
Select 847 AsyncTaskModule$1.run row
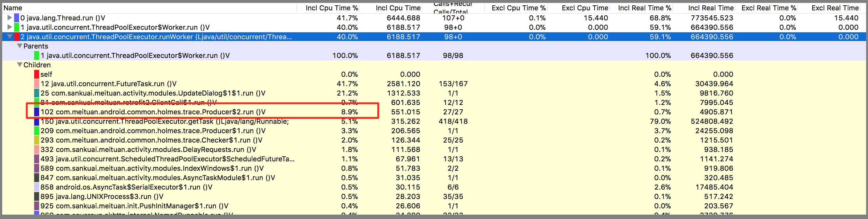(x=434, y=178)
